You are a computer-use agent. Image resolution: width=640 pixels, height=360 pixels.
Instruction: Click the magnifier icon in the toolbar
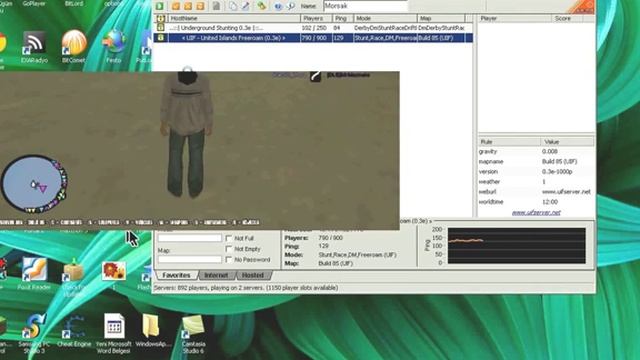291,6
